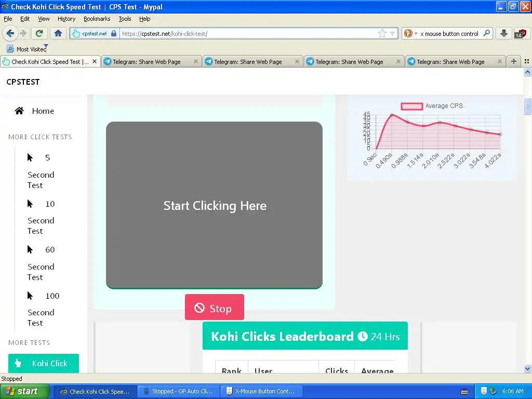Click the Kohi Clicks Leaderboard header
Image resolution: width=532 pixels, height=399 pixels.
pyautogui.click(x=305, y=336)
